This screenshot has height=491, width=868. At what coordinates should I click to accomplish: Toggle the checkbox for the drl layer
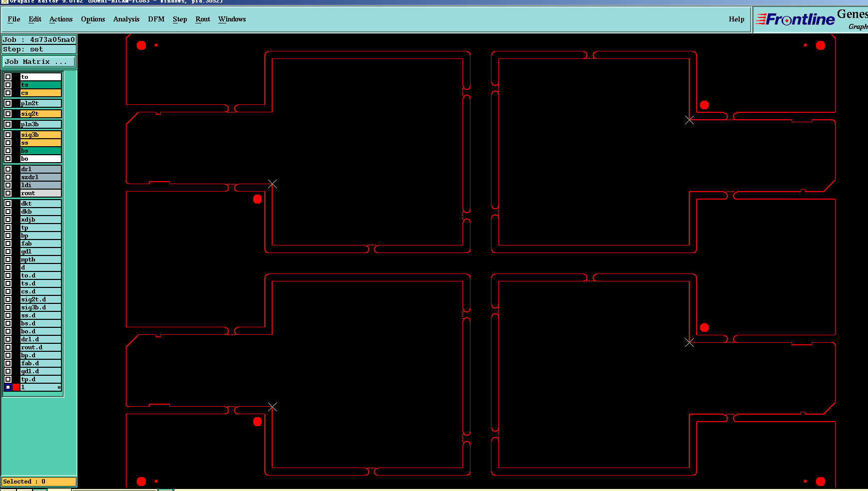click(x=8, y=169)
